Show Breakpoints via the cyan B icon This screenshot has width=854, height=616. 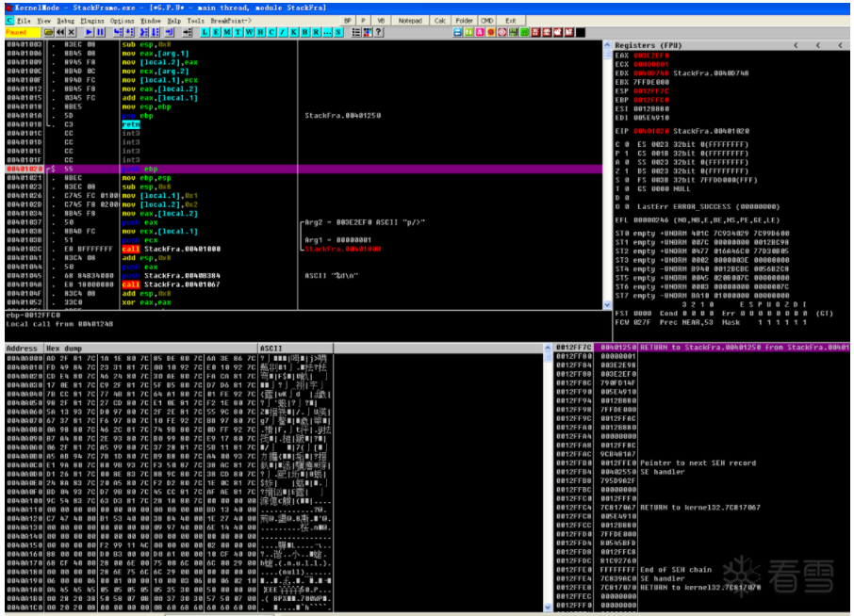pos(305,33)
